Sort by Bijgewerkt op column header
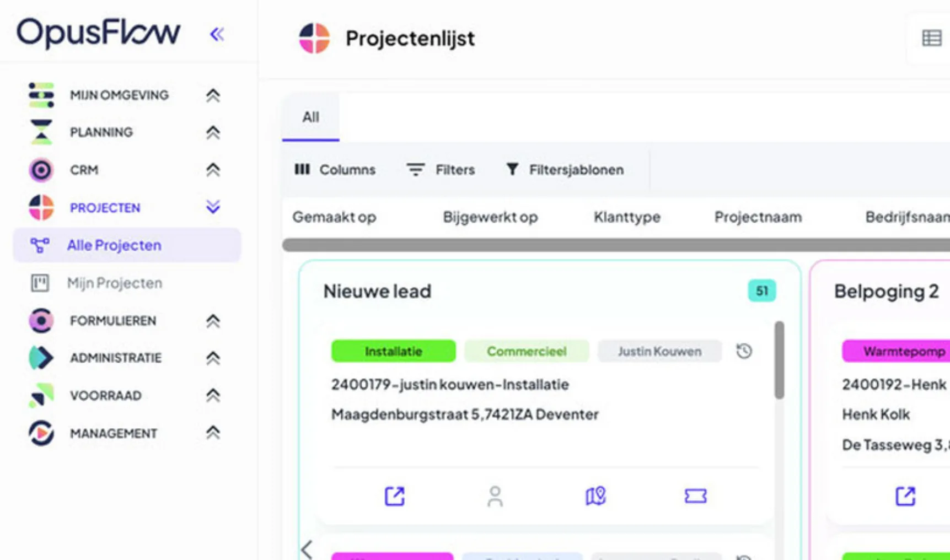950x560 pixels. (490, 217)
